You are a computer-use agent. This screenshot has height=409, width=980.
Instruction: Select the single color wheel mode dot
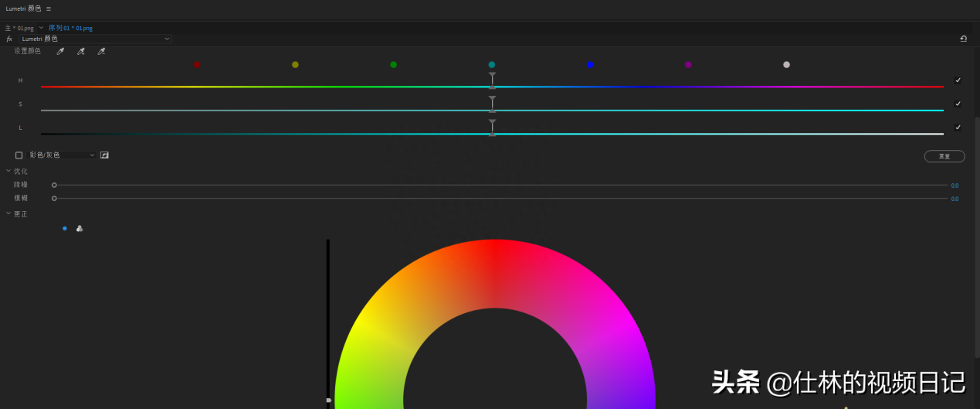(x=65, y=228)
